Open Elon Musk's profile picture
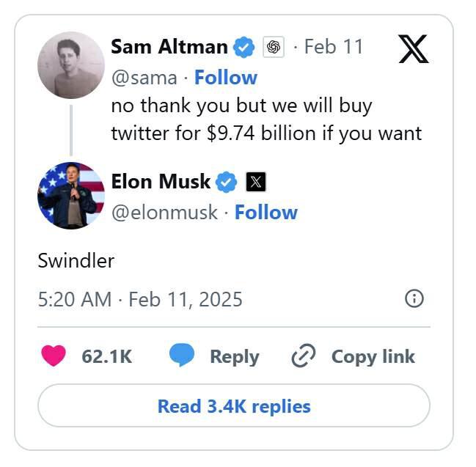The image size is (476, 467). 70,196
